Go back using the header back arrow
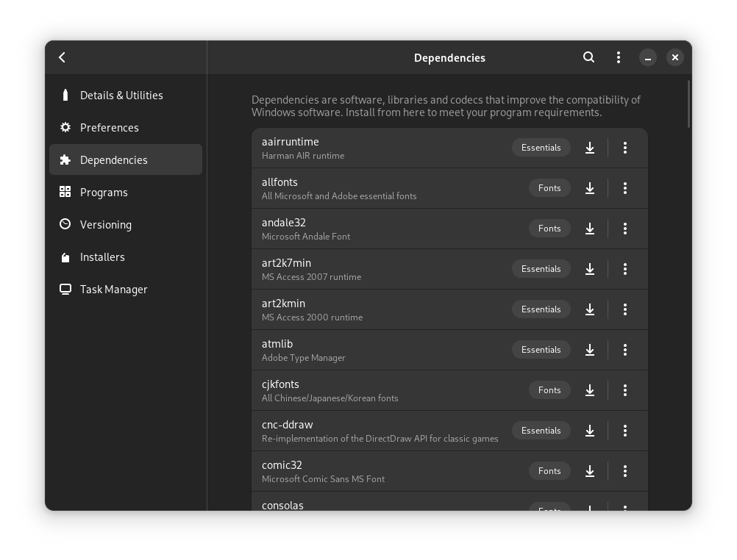 click(x=63, y=57)
